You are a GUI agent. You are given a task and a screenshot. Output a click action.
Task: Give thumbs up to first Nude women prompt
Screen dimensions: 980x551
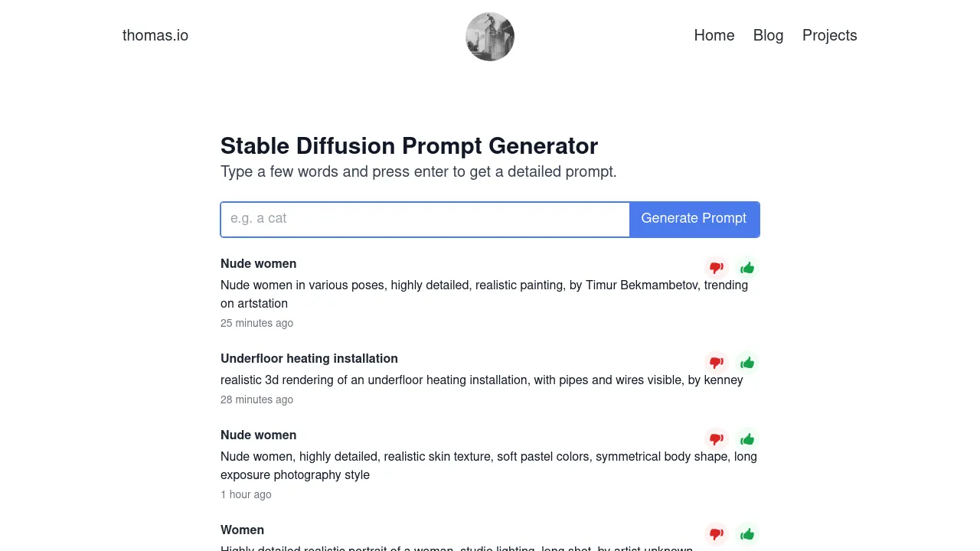[747, 267]
